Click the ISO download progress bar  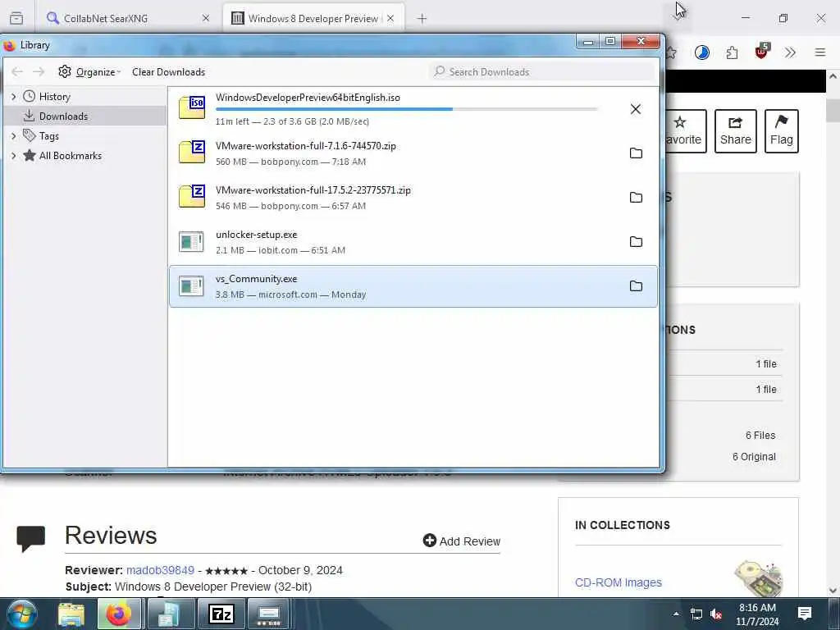pyautogui.click(x=407, y=109)
